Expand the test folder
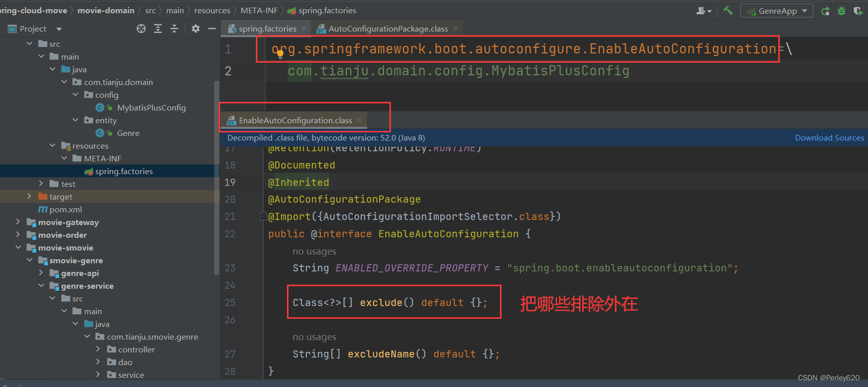Image resolution: width=868 pixels, height=387 pixels. [41, 184]
